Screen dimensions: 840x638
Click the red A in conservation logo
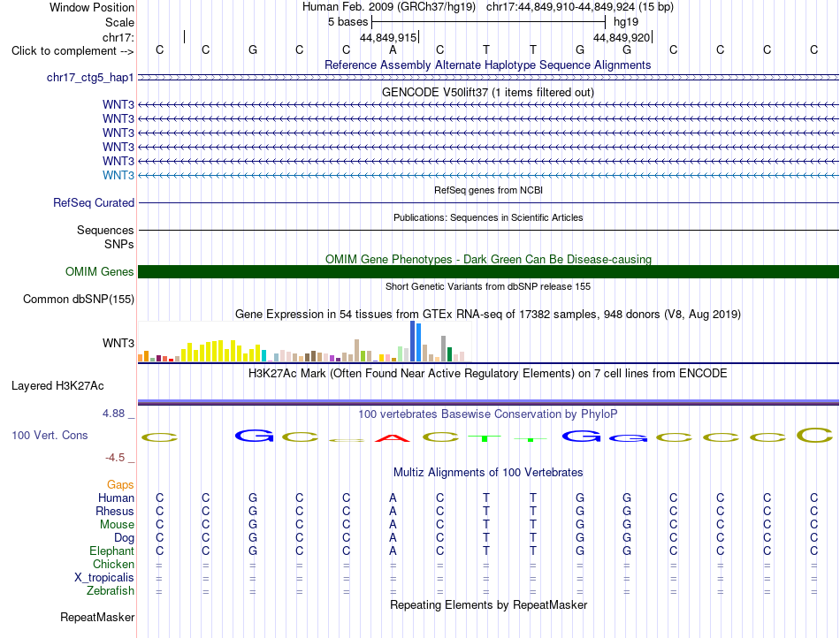(x=393, y=438)
